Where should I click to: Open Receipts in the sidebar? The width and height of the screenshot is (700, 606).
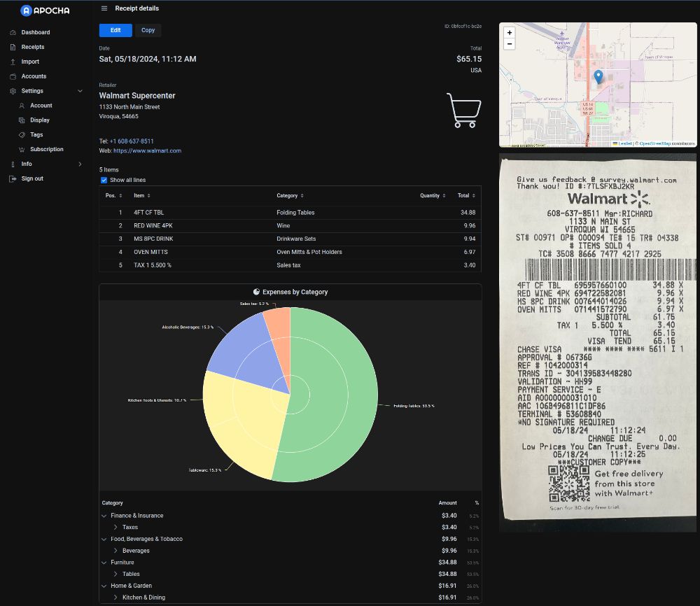coord(33,47)
